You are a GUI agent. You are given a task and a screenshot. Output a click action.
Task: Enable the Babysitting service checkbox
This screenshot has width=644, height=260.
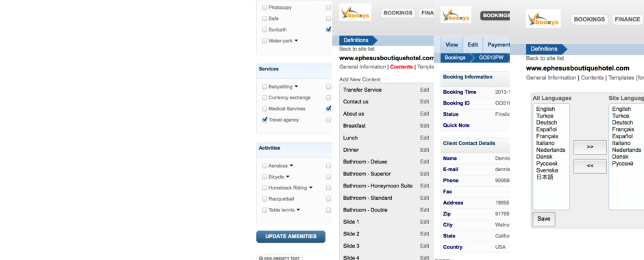(264, 86)
